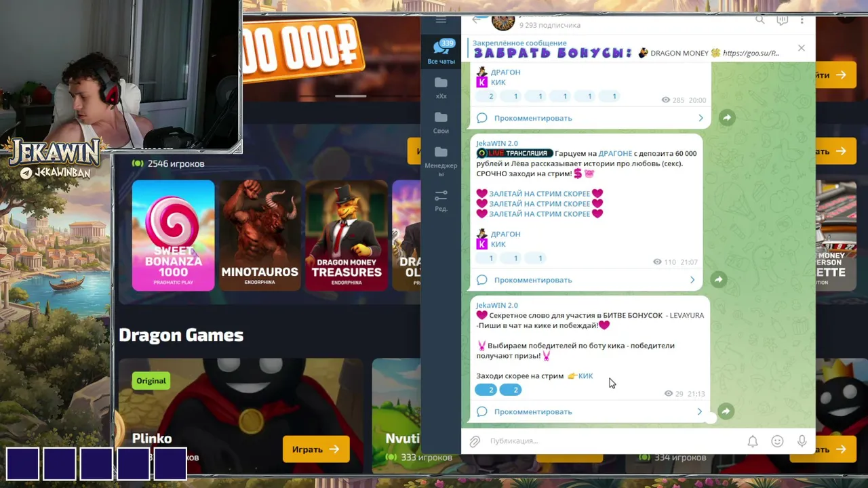Open ДРАГОН link in the 21:07 post
Image resolution: width=868 pixels, height=488 pixels.
505,234
